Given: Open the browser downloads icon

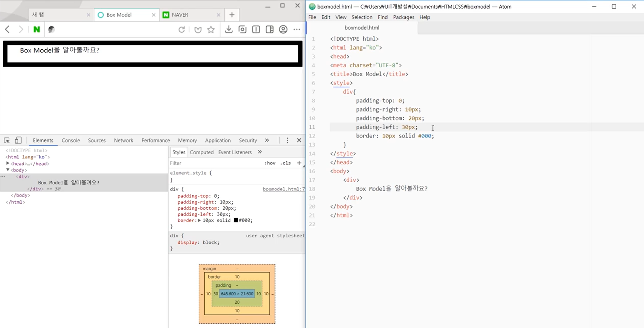Looking at the screenshot, I should pyautogui.click(x=229, y=30).
